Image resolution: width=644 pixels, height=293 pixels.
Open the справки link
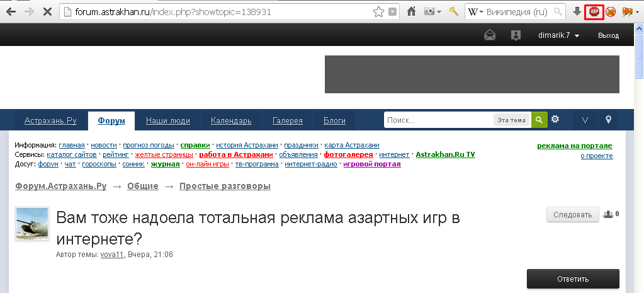(195, 145)
